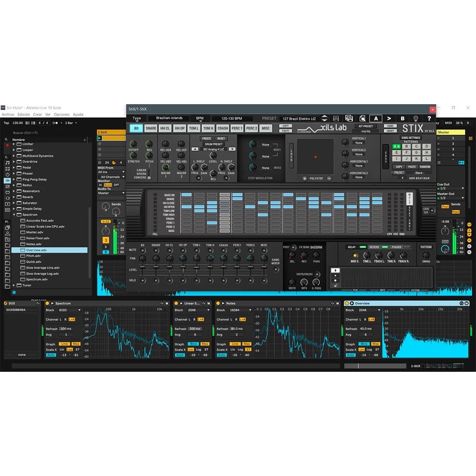Image resolution: width=476 pixels, height=476 pixels.
Task: Open StiX settings gear icon
Action: pyautogui.click(x=416, y=119)
